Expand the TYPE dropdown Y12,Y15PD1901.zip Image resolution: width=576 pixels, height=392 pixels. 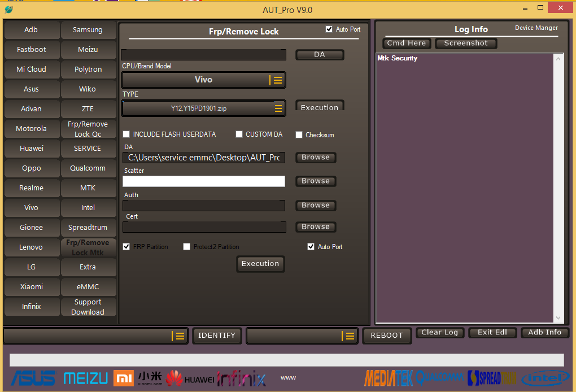click(x=203, y=108)
